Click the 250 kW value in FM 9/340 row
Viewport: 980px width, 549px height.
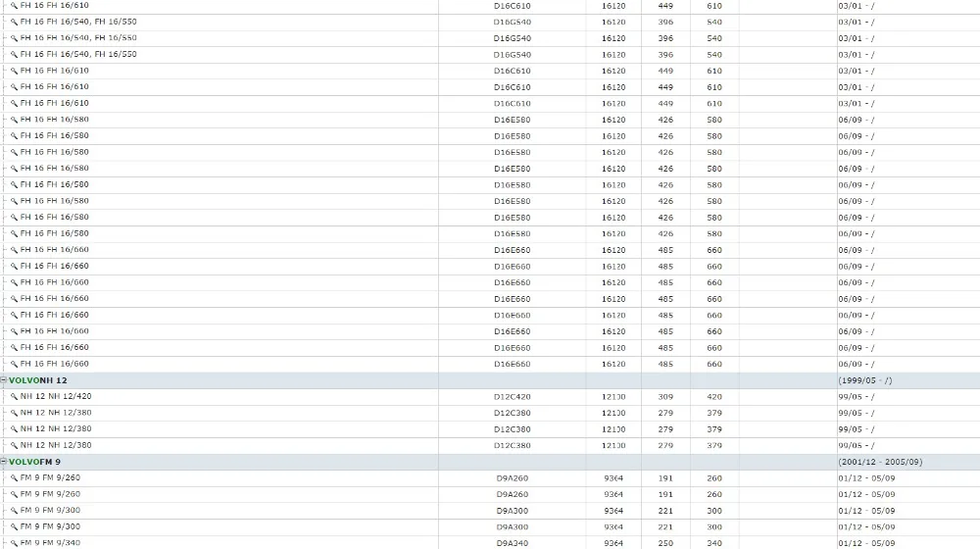pos(665,543)
